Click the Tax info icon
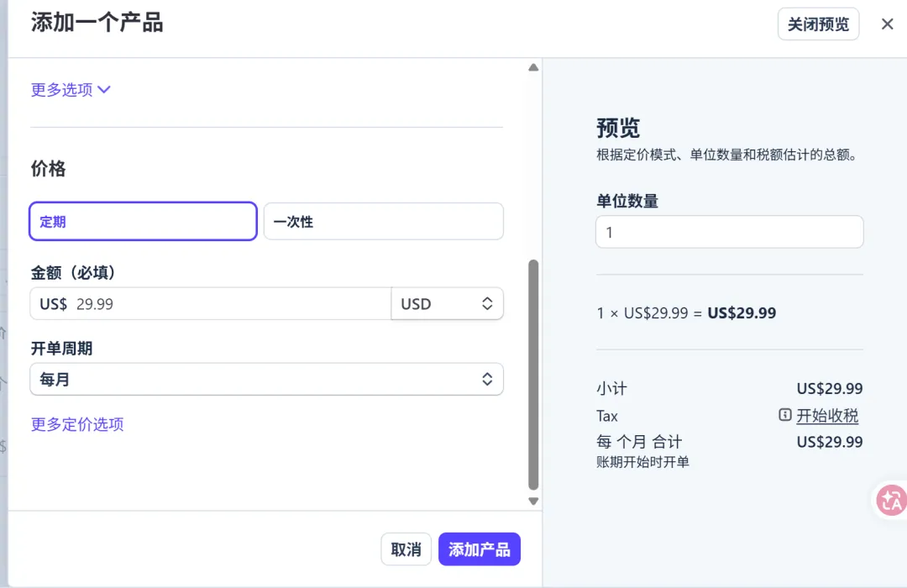 785,415
